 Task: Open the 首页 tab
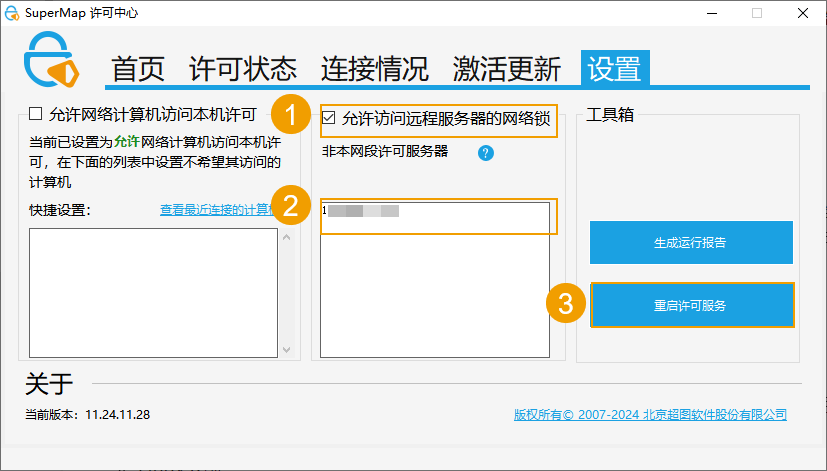(138, 69)
